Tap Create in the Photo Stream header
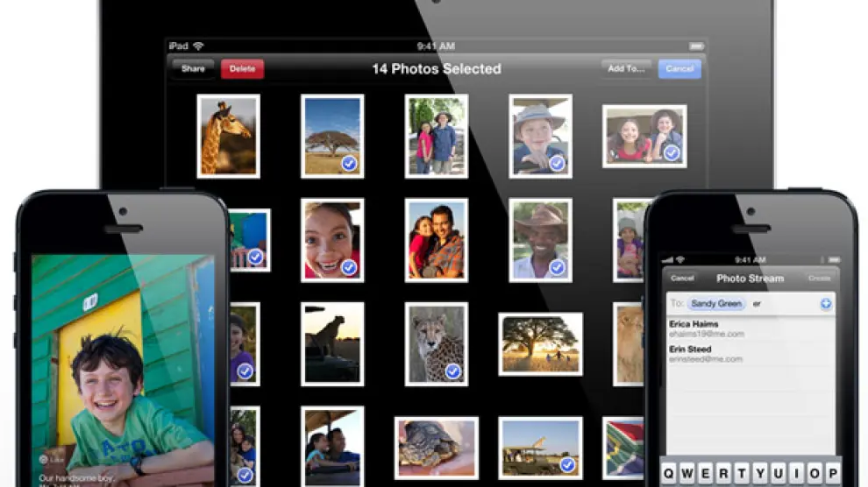Viewport: 868px width, 487px height. pos(820,278)
